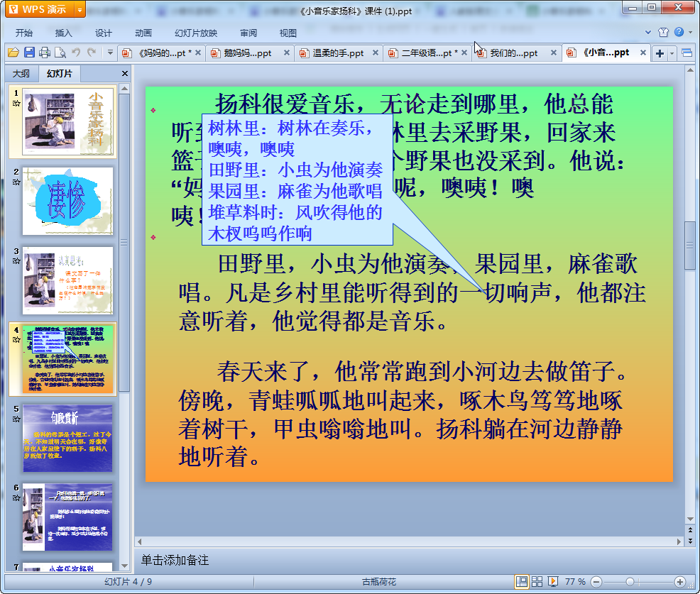Image resolution: width=700 pixels, height=594 pixels.
Task: Click the thumbnail panel scroll up arrow
Action: point(124,89)
